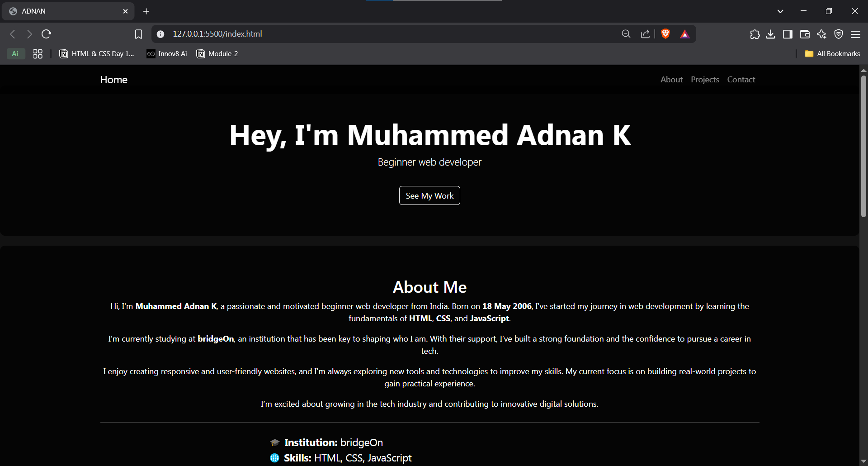
Task: Expand the All Bookmarks folder
Action: [x=832, y=54]
